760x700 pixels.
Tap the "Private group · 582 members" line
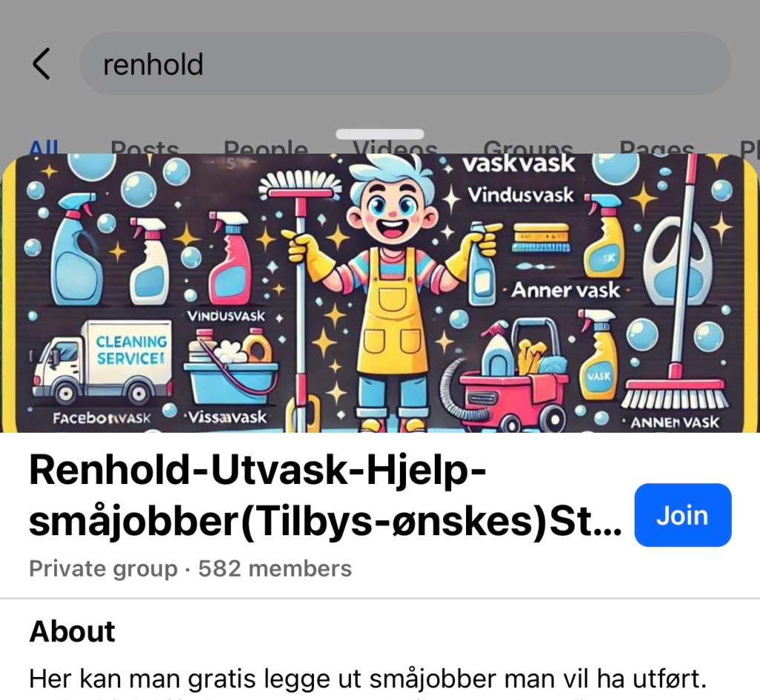[x=190, y=568]
